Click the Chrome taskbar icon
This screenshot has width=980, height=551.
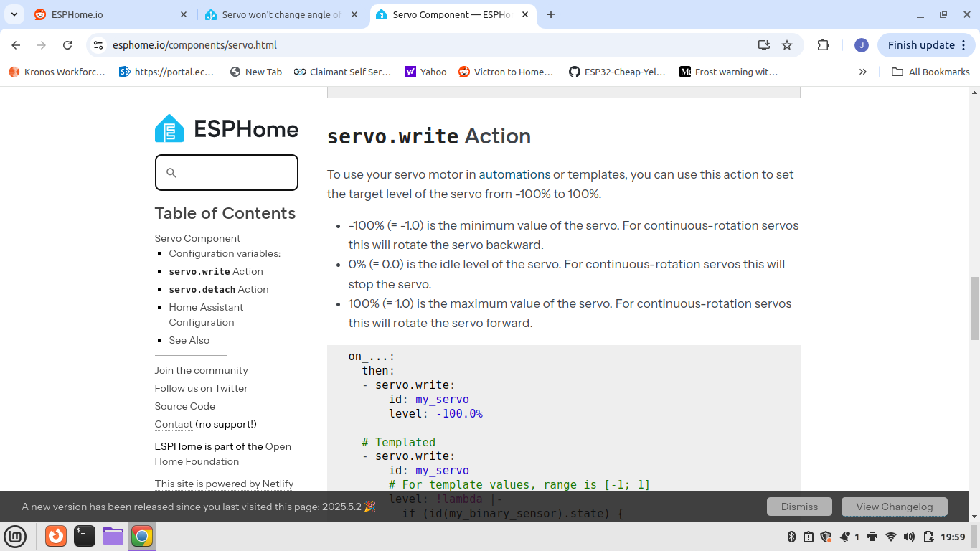point(142,536)
